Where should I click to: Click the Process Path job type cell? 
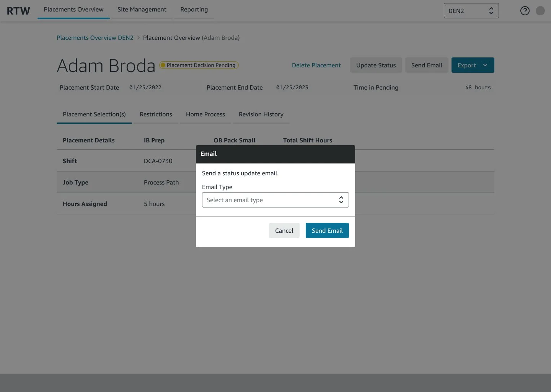[161, 183]
